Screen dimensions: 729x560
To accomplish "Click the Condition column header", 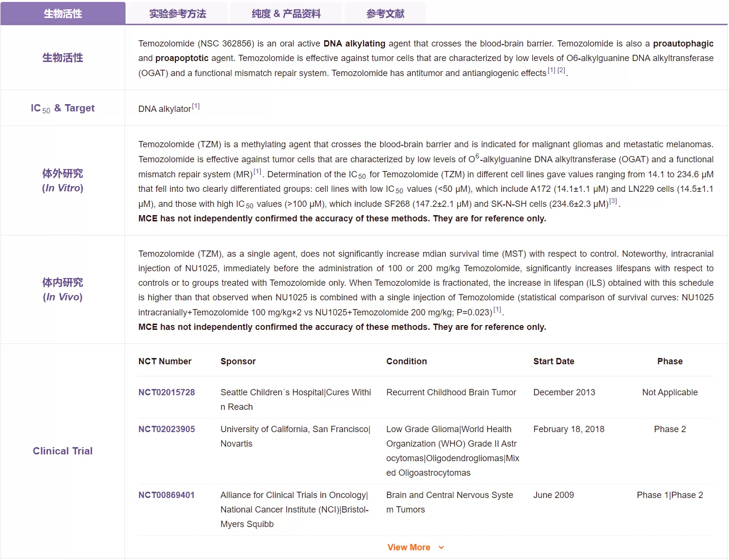I will pyautogui.click(x=406, y=361).
